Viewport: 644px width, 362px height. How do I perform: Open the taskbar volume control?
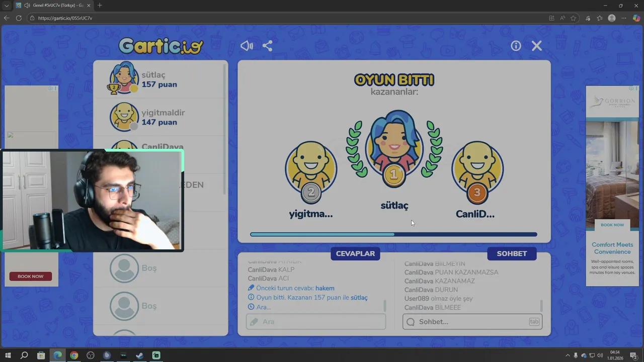[600, 355]
